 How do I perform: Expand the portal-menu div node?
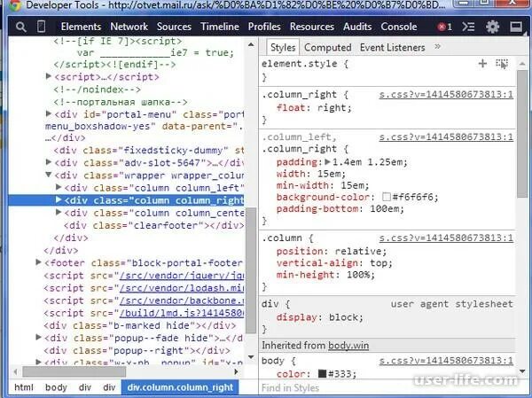pos(49,113)
